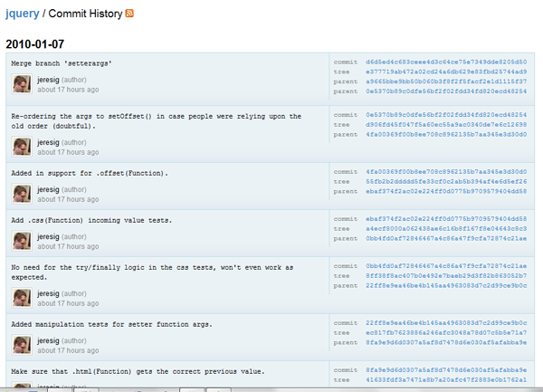Image resolution: width=543 pixels, height=392 pixels.
Task: Click message "Add .css(Function) incoming value tests."
Action: [91, 220]
